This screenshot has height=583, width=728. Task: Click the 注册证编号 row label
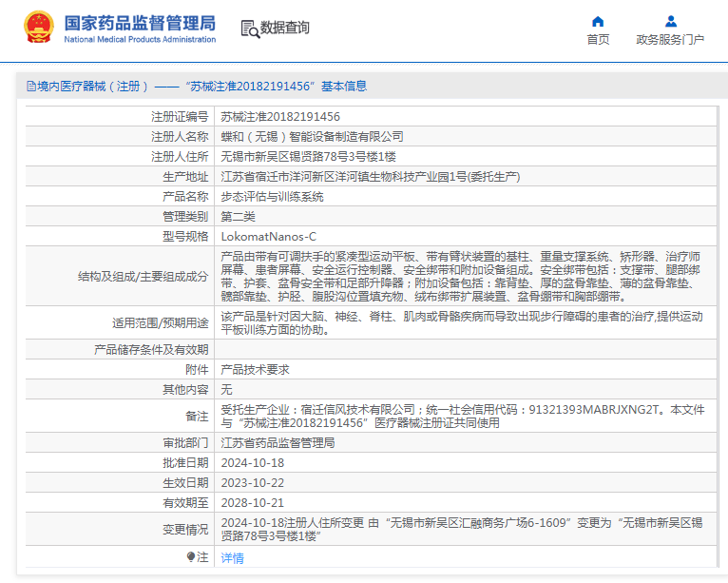(x=180, y=117)
